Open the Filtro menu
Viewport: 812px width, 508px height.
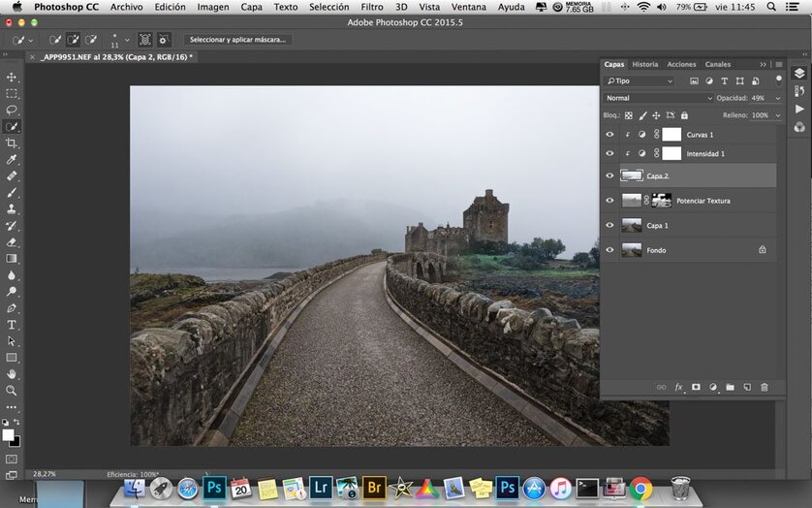(372, 7)
